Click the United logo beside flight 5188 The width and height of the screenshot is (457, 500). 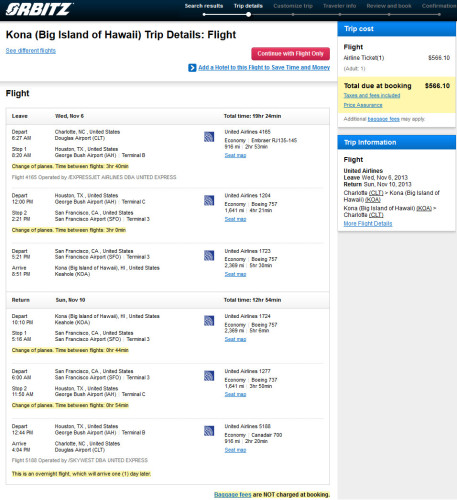pyautogui.click(x=209, y=431)
